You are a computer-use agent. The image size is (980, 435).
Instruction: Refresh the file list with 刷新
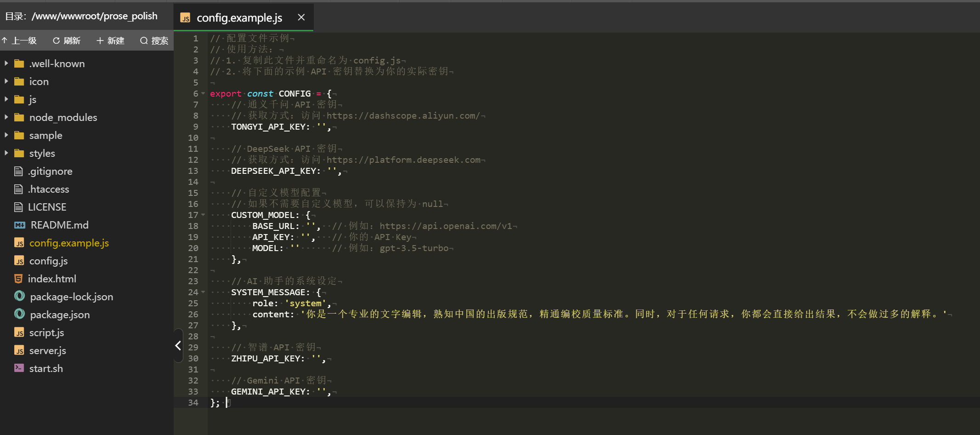tap(67, 40)
